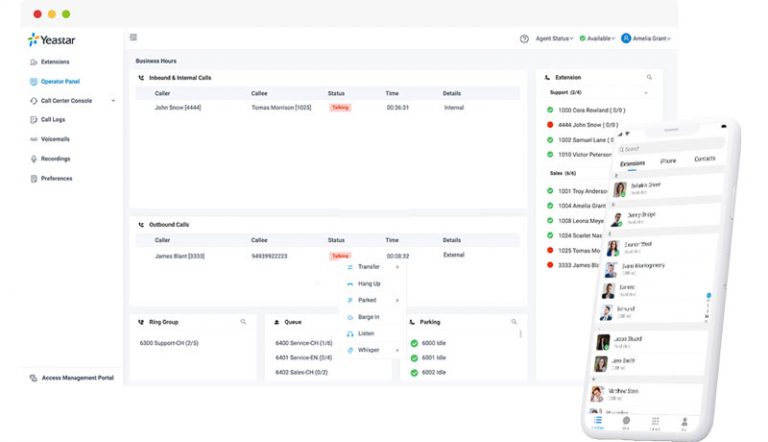Screen dimensions: 768x442
Task: Collapse the Support (2/4) extension group
Action: [646, 92]
